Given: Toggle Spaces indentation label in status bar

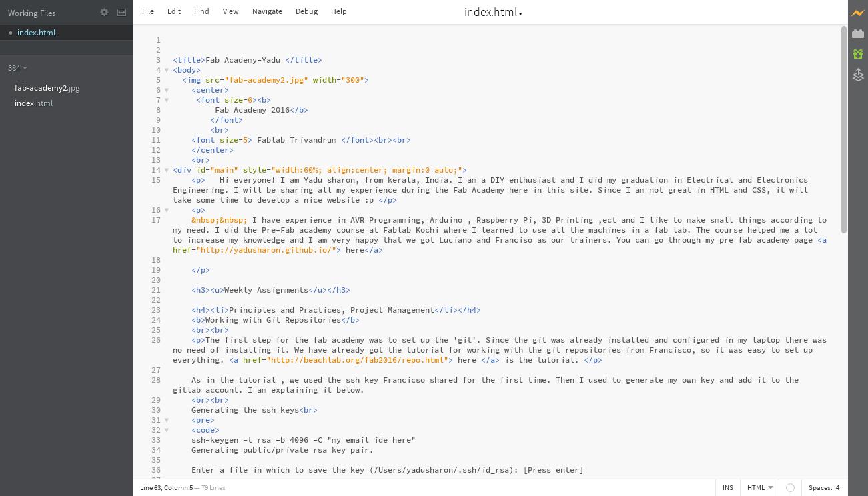Looking at the screenshot, I should click(x=820, y=487).
